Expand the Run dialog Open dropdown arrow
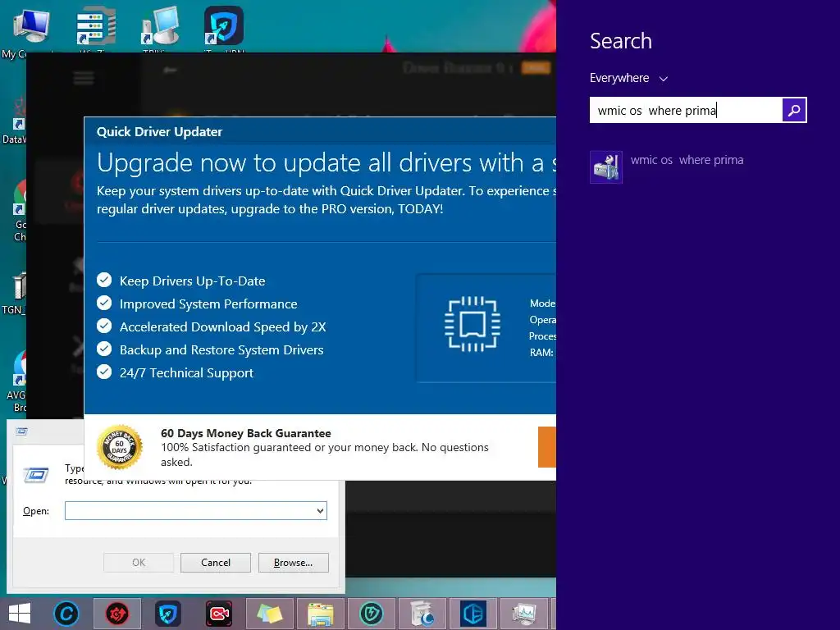 [x=320, y=510]
